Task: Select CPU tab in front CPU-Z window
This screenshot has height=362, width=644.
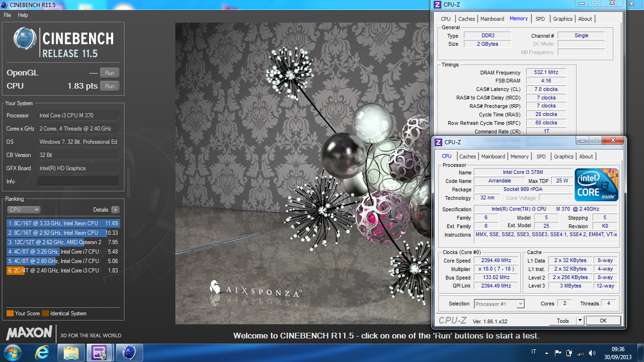Action: pyautogui.click(x=447, y=156)
